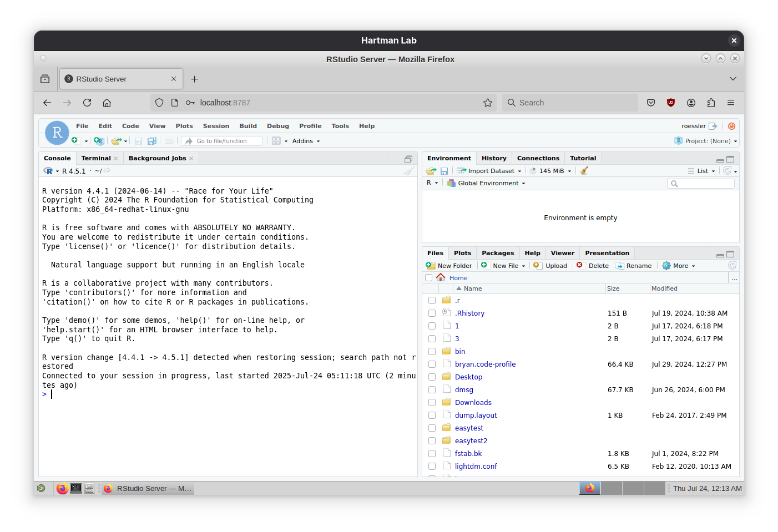This screenshot has height=532, width=778.
Task: Save the current workspace with the save icon
Action: [x=444, y=170]
